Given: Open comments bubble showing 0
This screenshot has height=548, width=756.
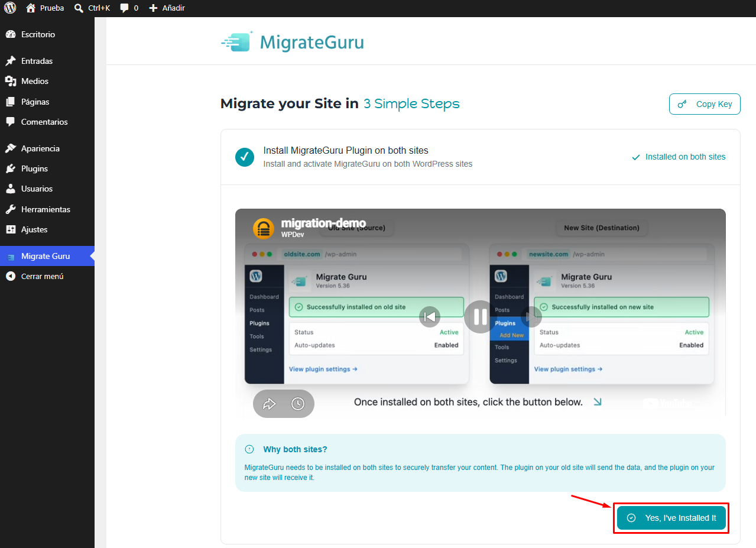Looking at the screenshot, I should (x=129, y=8).
